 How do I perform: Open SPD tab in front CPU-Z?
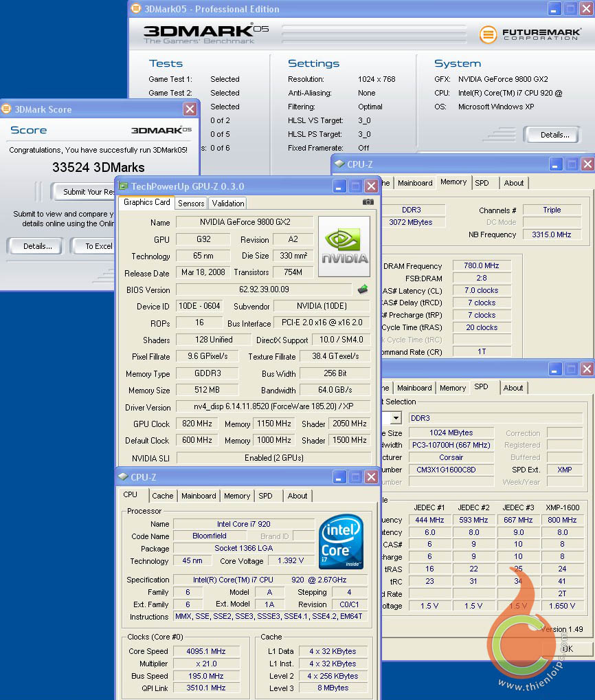(265, 496)
